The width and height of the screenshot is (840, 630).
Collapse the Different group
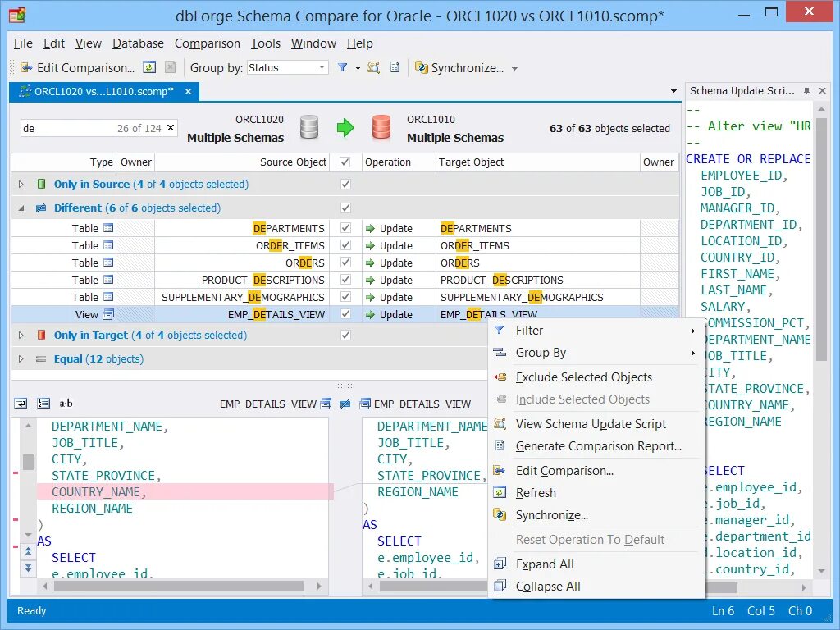coord(21,208)
